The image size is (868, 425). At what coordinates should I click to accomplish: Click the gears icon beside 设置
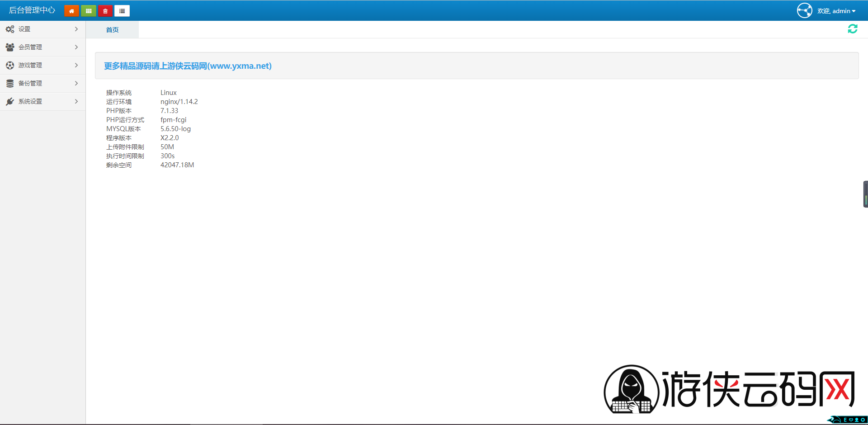(x=10, y=29)
